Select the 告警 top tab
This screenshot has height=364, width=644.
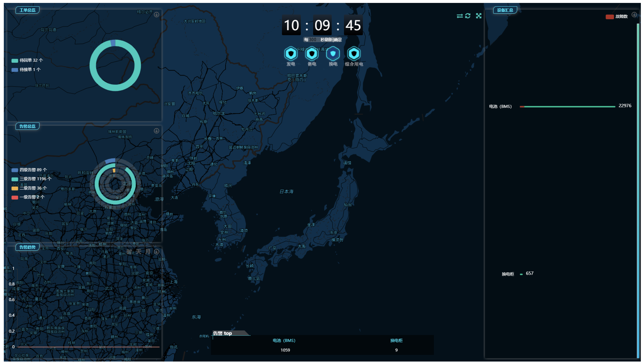tap(223, 333)
